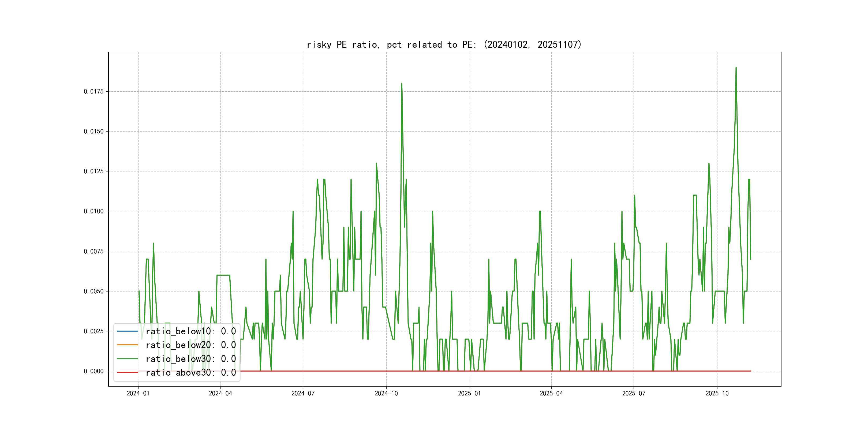This screenshot has height=434, width=868.
Task: Click the chart title text
Action: [444, 44]
